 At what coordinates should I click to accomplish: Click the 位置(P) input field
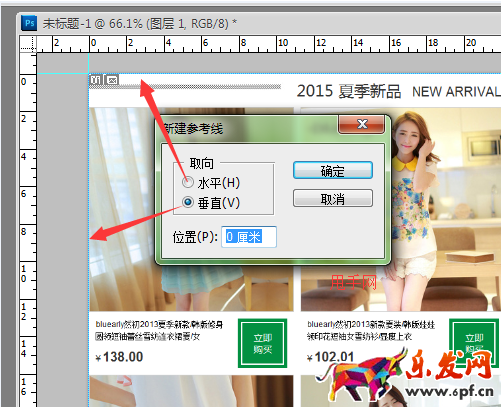coord(249,237)
